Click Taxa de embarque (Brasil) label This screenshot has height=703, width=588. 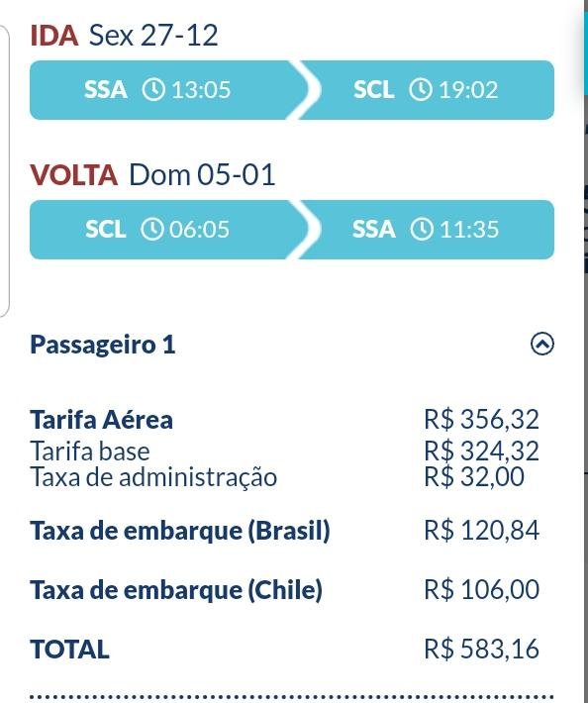pyautogui.click(x=180, y=531)
